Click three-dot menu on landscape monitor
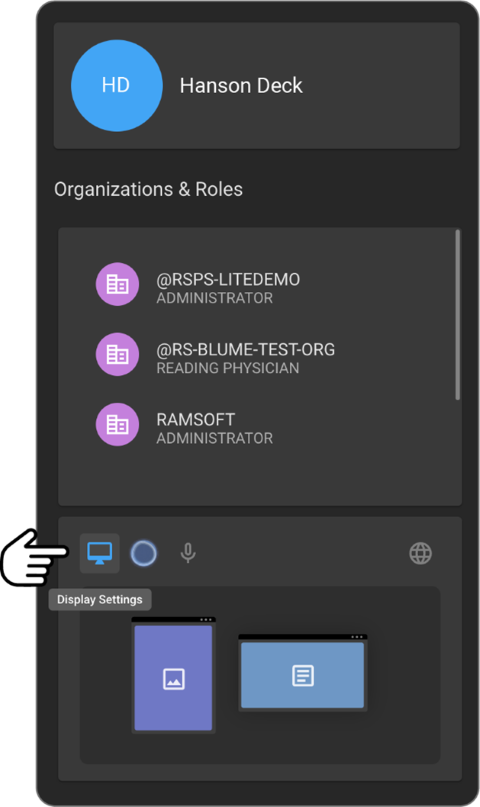Viewport: 480px width, 807px height. [x=357, y=637]
